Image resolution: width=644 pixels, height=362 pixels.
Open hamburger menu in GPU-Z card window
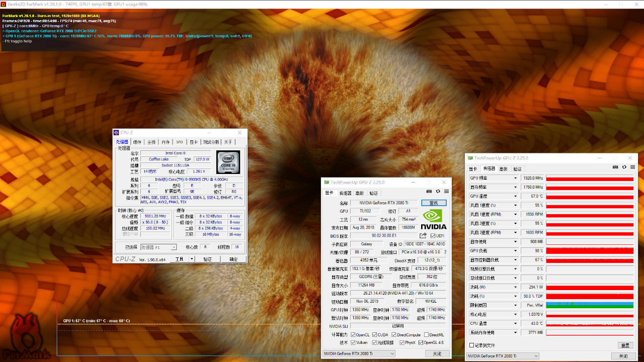click(446, 192)
